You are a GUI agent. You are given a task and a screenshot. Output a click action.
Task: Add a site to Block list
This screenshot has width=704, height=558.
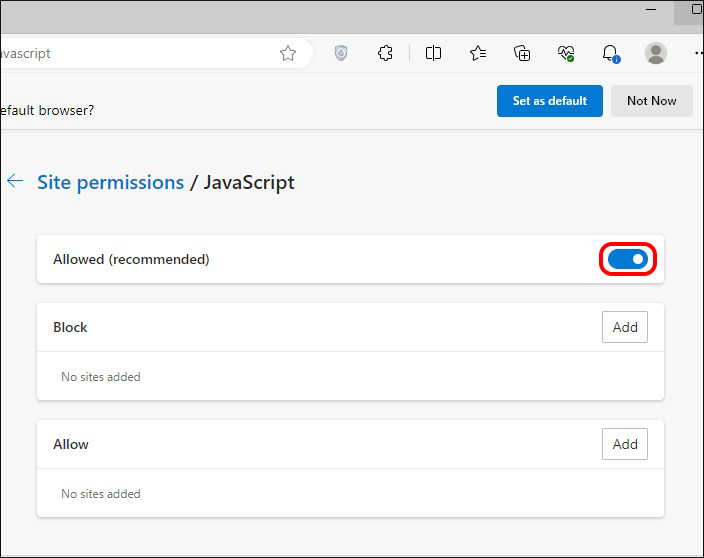[625, 327]
